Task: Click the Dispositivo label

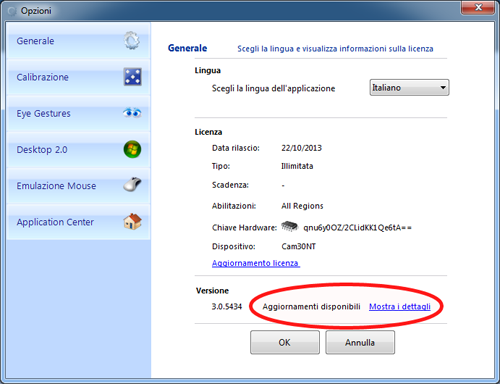Action: 234,247
